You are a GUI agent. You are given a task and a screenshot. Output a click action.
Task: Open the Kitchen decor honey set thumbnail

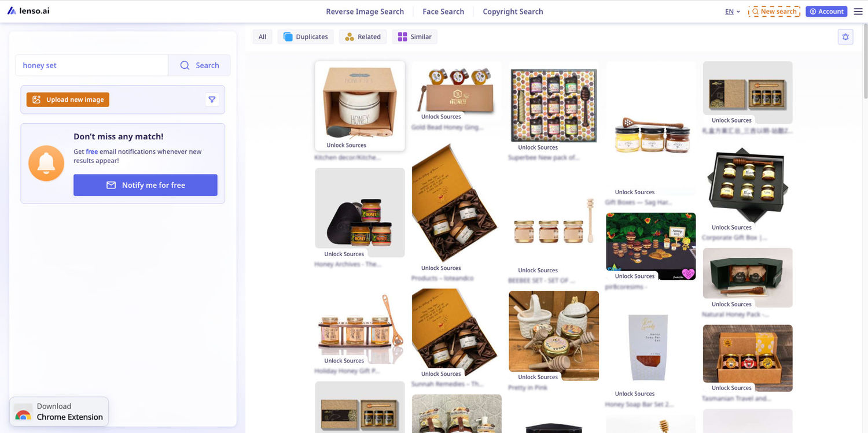(360, 104)
